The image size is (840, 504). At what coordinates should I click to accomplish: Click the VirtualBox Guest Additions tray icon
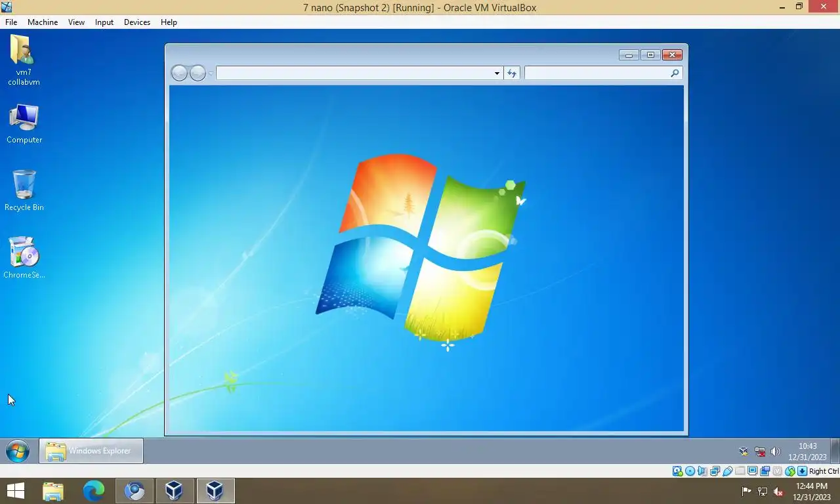tap(744, 451)
